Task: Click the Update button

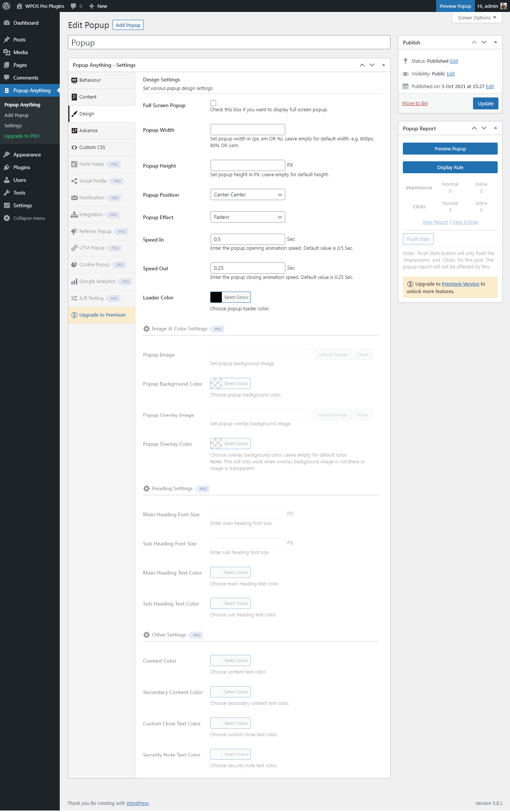Action: pos(485,103)
